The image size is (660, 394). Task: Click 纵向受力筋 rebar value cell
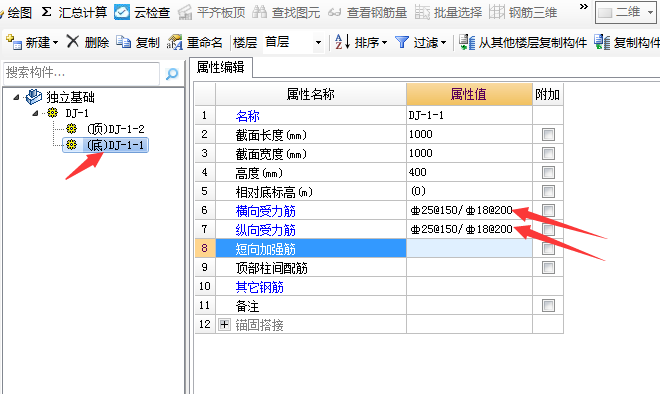click(x=469, y=229)
